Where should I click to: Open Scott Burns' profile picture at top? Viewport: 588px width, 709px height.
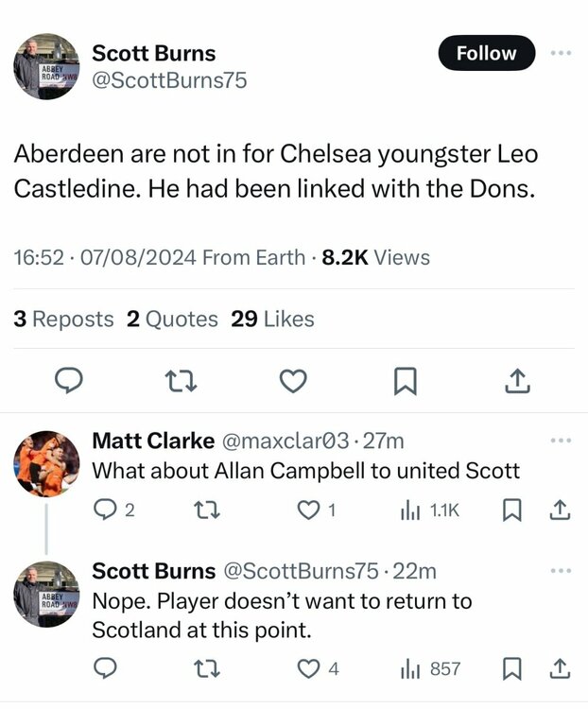[45, 66]
